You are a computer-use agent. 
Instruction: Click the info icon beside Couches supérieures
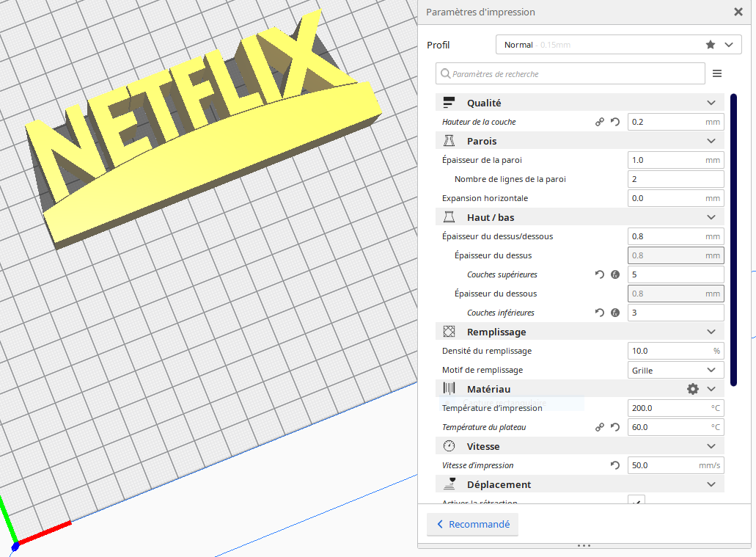[615, 274]
